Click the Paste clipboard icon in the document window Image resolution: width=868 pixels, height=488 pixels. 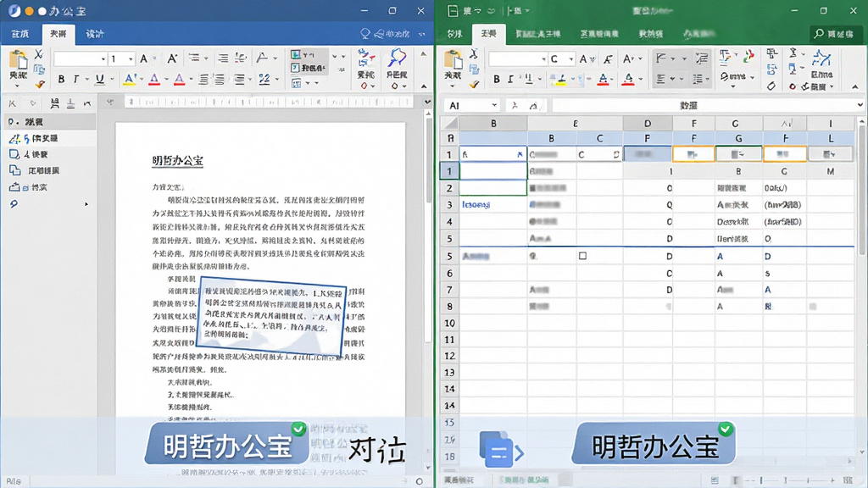[x=19, y=60]
